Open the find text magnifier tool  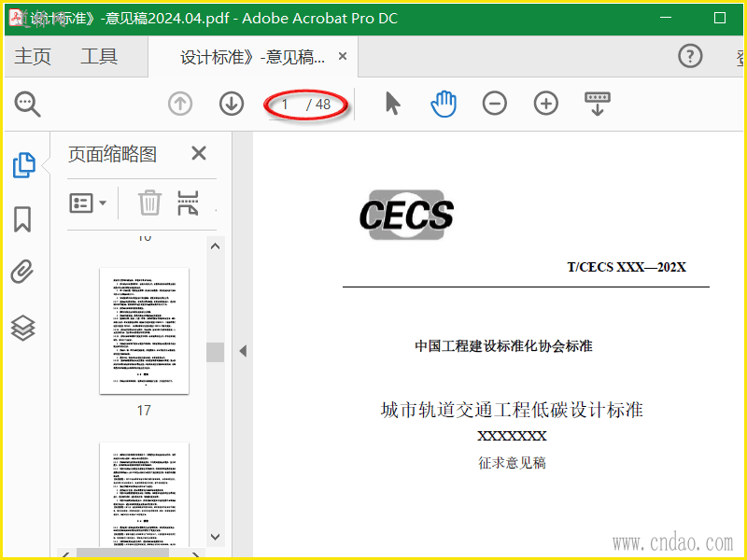click(x=28, y=104)
